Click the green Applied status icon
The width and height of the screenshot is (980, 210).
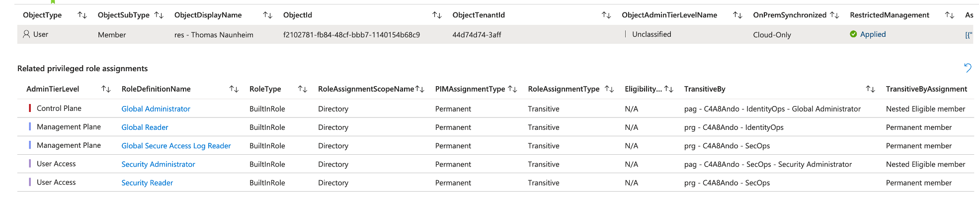coord(853,34)
